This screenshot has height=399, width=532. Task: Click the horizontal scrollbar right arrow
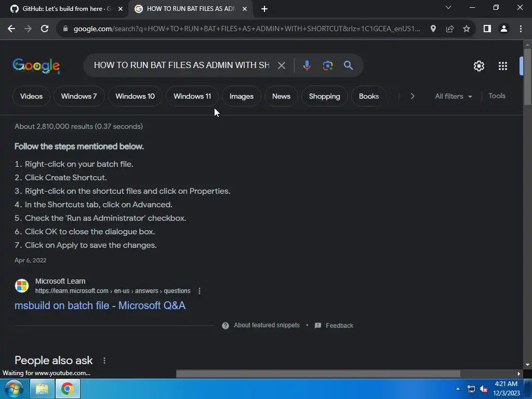coord(518,374)
